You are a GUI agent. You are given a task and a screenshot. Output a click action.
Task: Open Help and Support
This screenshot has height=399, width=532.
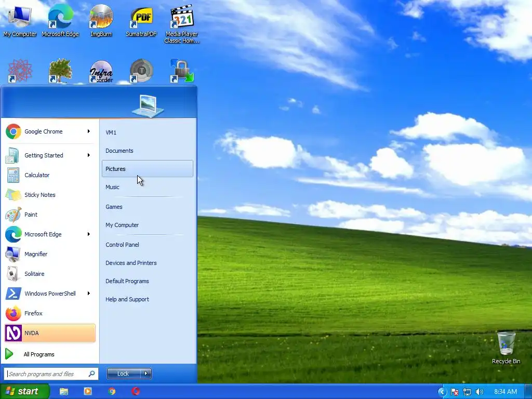(x=147, y=299)
